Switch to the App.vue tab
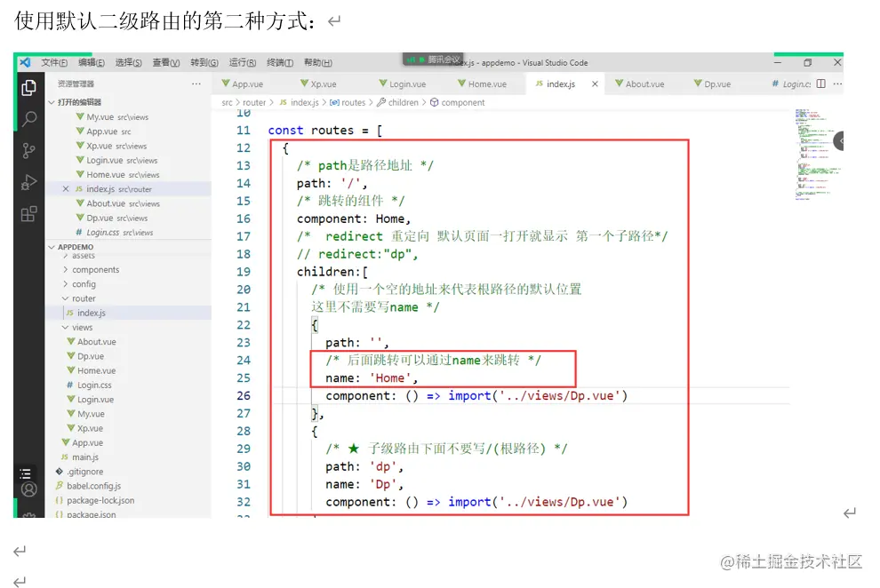The width and height of the screenshot is (880, 588). point(247,84)
